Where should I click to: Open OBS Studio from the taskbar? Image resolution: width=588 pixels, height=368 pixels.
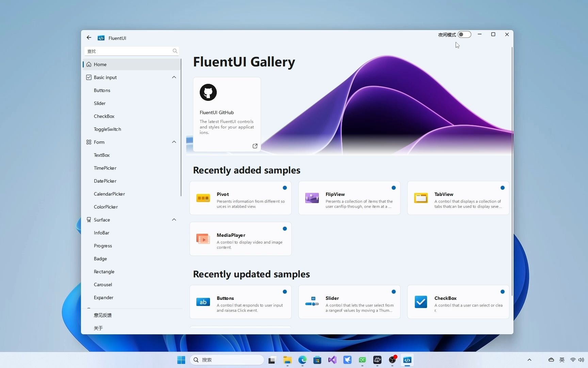[x=392, y=360]
